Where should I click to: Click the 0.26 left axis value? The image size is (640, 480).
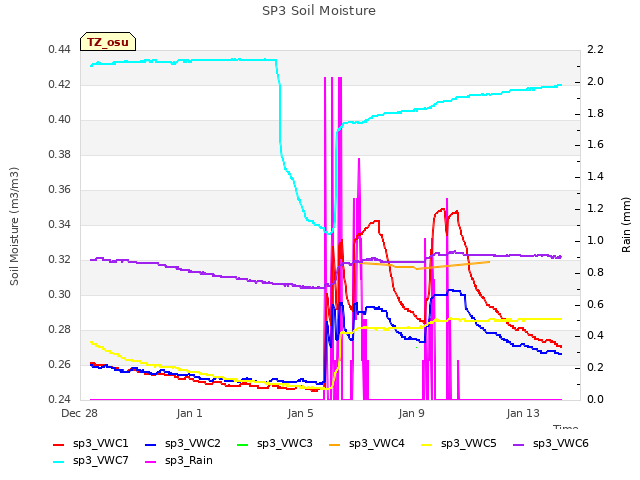tap(59, 364)
